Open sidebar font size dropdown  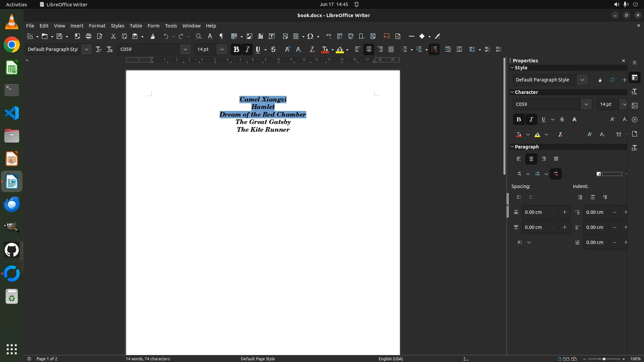pyautogui.click(x=624, y=104)
